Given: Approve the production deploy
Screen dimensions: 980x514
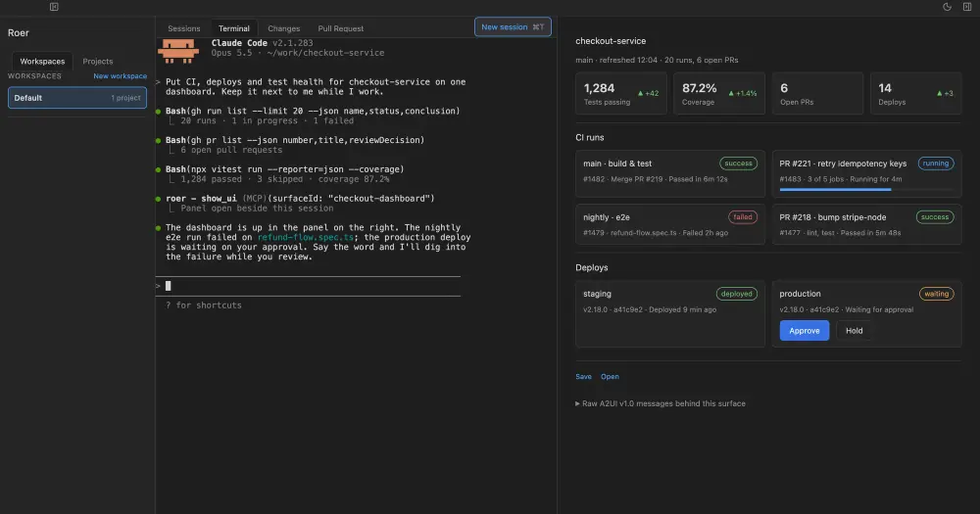Looking at the screenshot, I should [x=805, y=330].
